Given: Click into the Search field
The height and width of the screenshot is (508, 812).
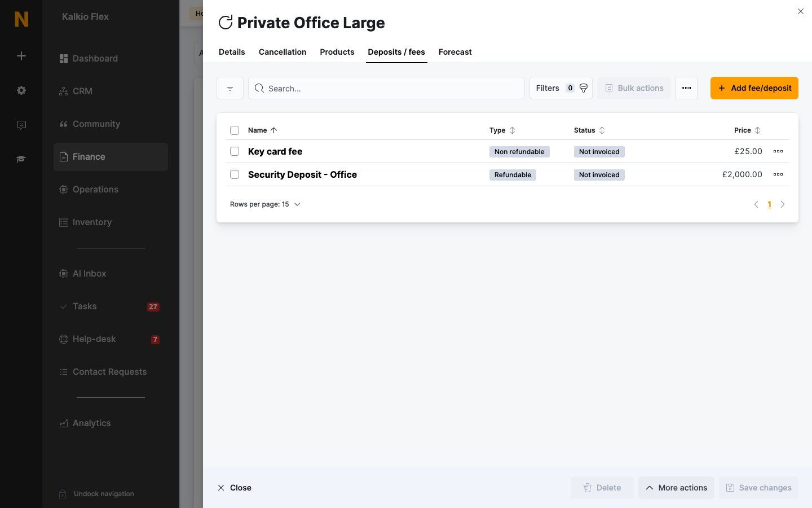Looking at the screenshot, I should [x=386, y=88].
